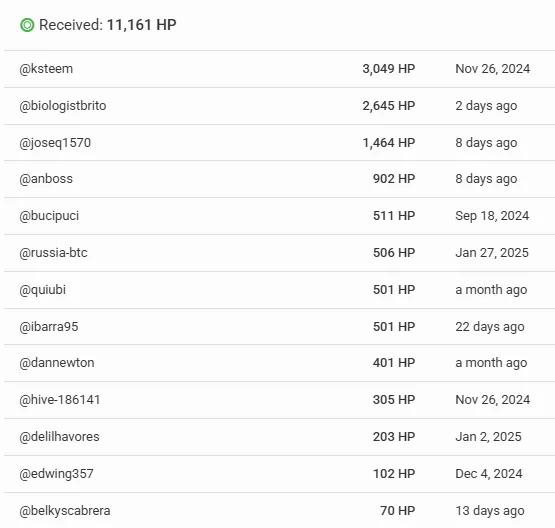The image size is (555, 528).
Task: Open the @ksteem delegator profile
Action: coord(46,69)
